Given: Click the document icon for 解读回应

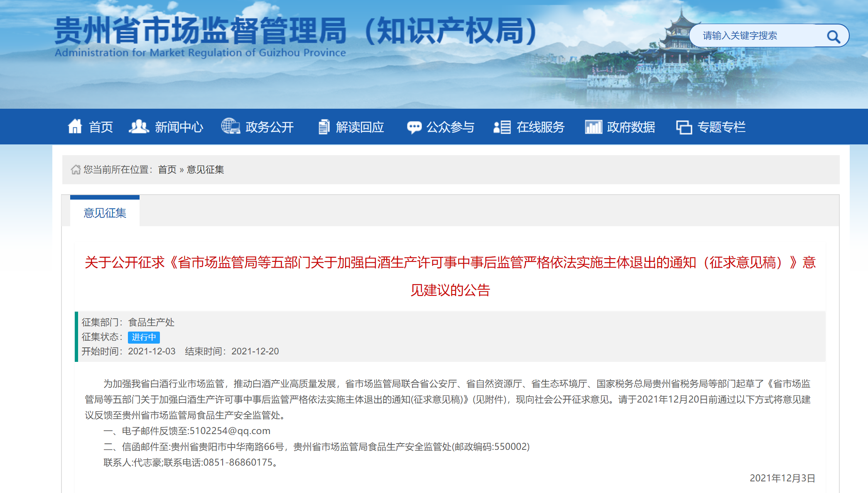Looking at the screenshot, I should pos(324,127).
